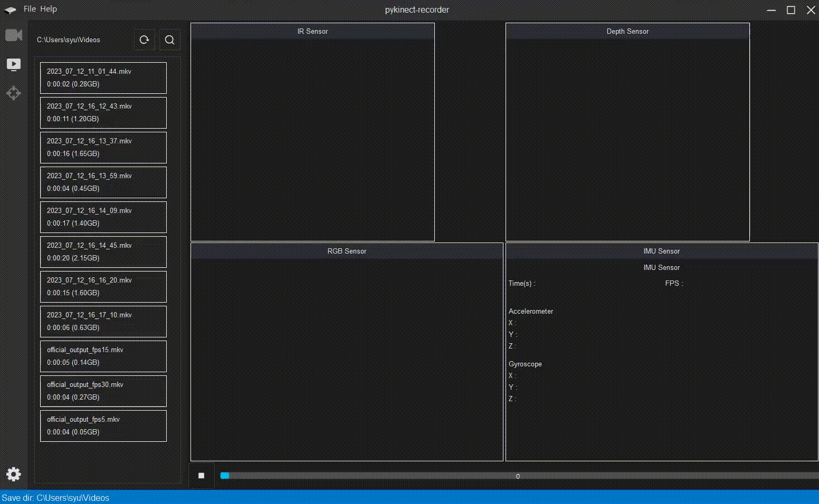Image resolution: width=819 pixels, height=504 pixels.
Task: Click the Depth Sensor panel header
Action: point(627,31)
